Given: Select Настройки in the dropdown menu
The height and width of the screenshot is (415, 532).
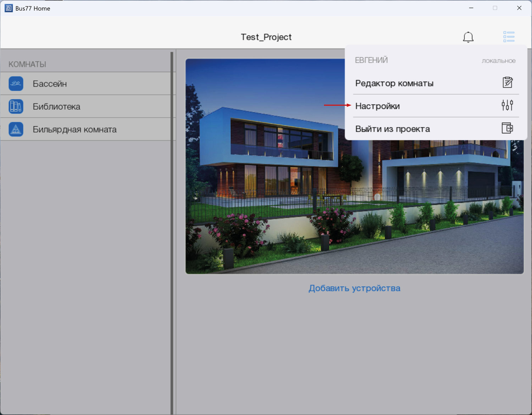Looking at the screenshot, I should [x=377, y=106].
